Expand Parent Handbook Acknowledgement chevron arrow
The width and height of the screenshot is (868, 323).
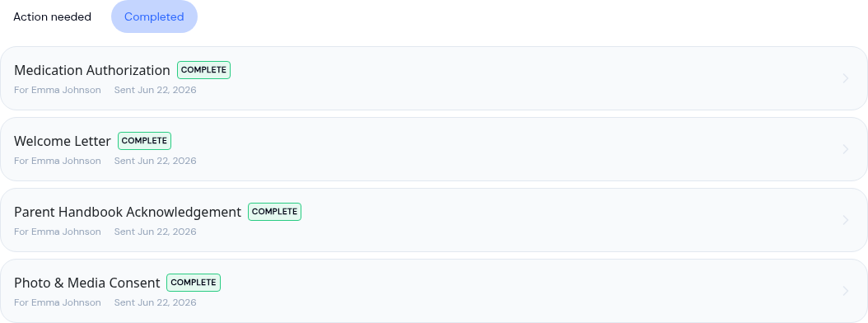pyautogui.click(x=845, y=221)
